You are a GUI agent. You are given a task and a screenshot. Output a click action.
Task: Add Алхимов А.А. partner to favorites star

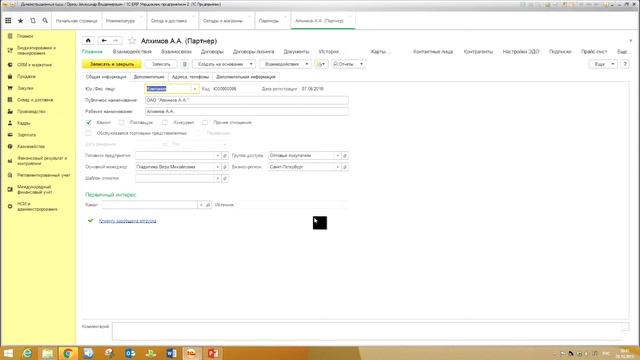(x=132, y=40)
